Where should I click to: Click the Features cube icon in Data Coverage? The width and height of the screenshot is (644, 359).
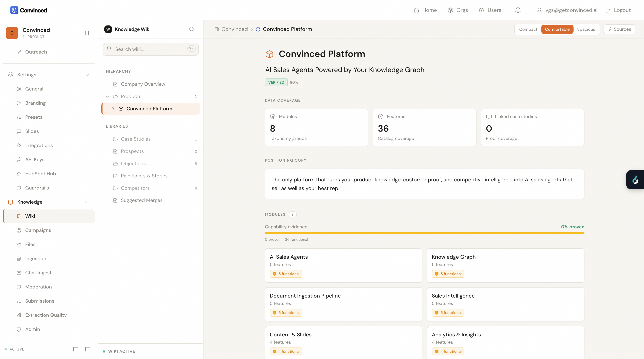381,117
